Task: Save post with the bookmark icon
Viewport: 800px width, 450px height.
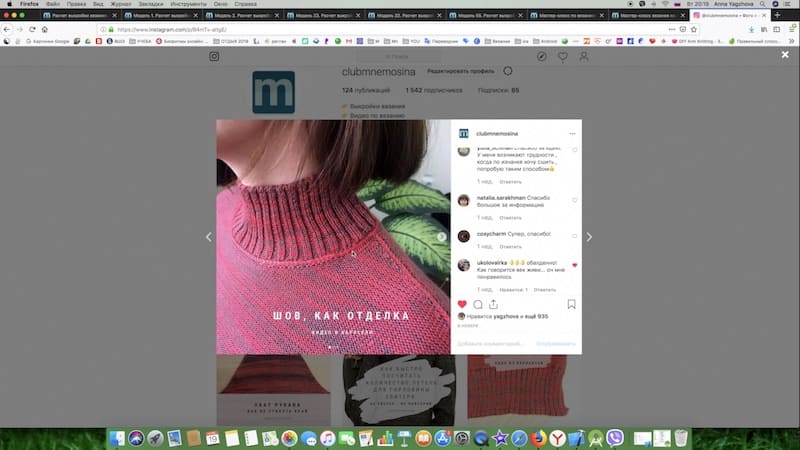Action: pyautogui.click(x=571, y=304)
